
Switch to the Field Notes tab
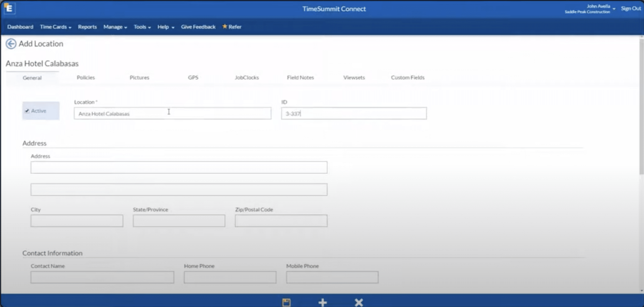tap(300, 78)
